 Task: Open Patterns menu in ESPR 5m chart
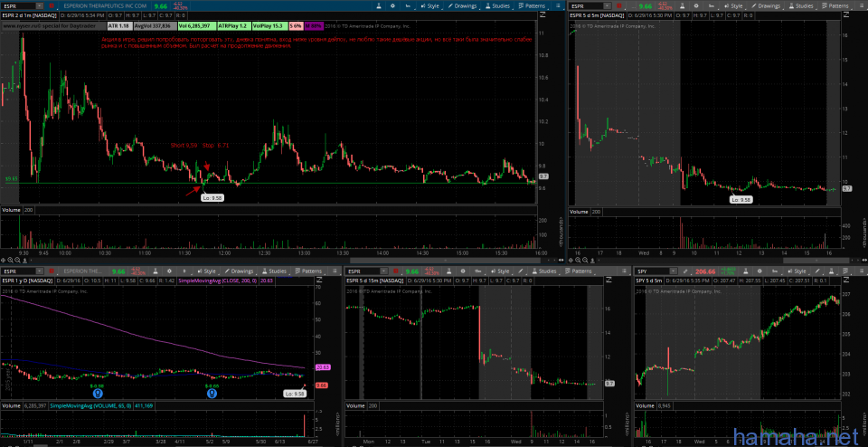[835, 5]
